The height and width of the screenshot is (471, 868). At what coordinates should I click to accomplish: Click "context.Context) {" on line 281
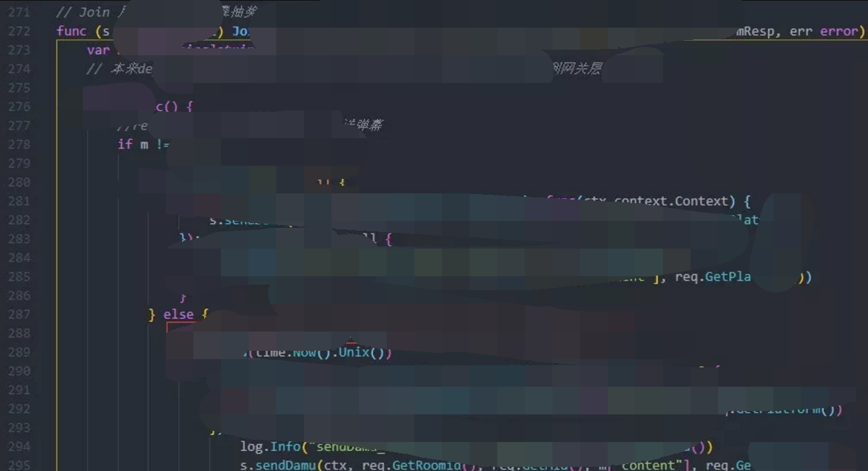(x=682, y=201)
